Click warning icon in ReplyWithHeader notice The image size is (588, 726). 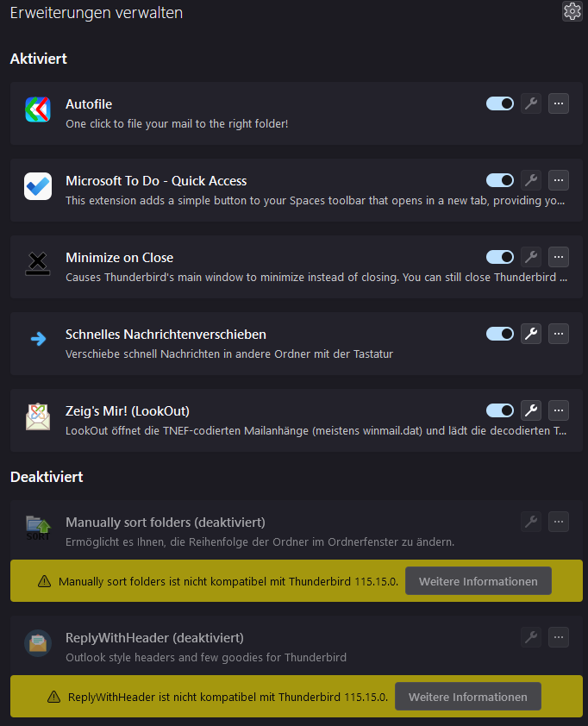53,697
